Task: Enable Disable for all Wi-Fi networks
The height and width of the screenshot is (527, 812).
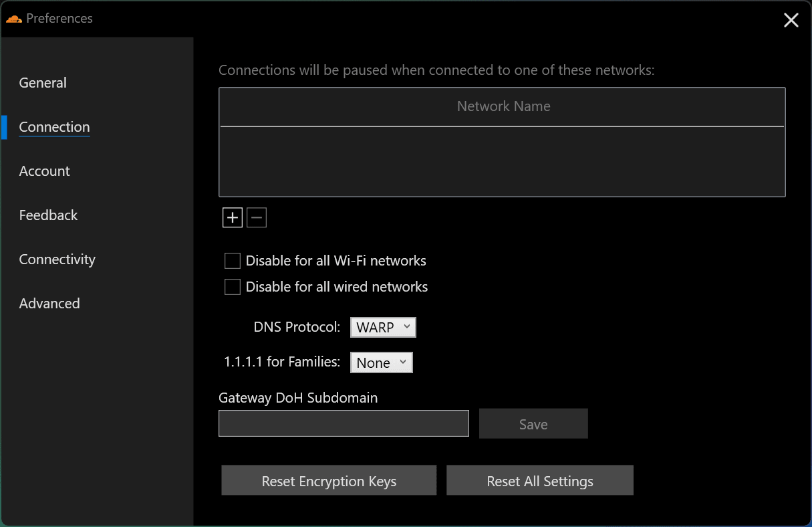Action: pyautogui.click(x=233, y=261)
